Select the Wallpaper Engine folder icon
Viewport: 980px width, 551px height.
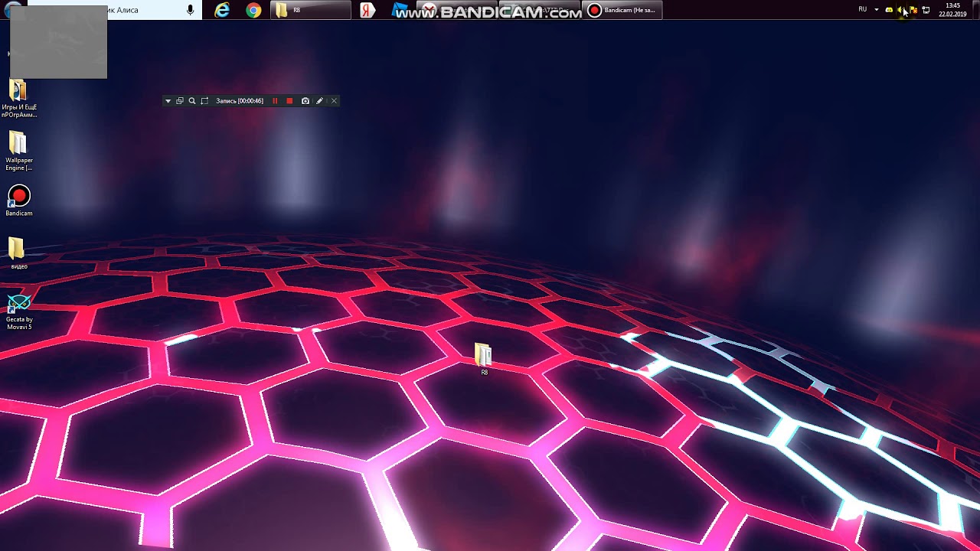tap(19, 152)
